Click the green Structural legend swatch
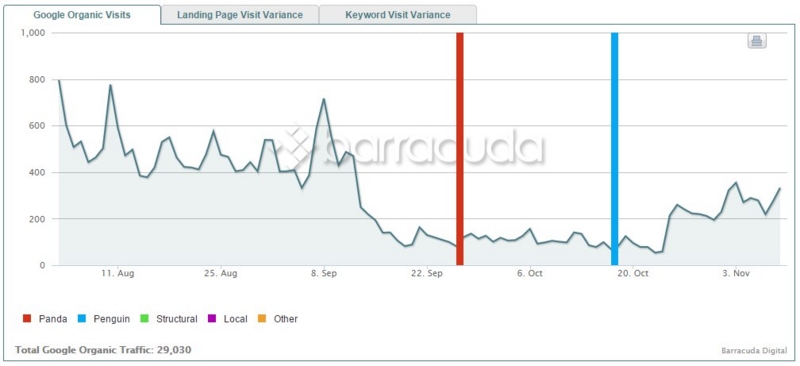 (144, 319)
